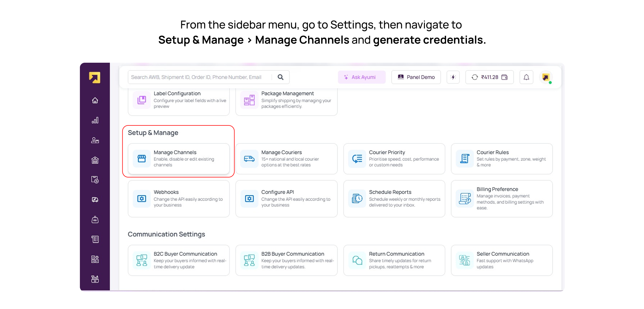Screen dimensions: 644x309
Task: Open the analytics bar chart sidebar icon
Action: pyautogui.click(x=95, y=120)
